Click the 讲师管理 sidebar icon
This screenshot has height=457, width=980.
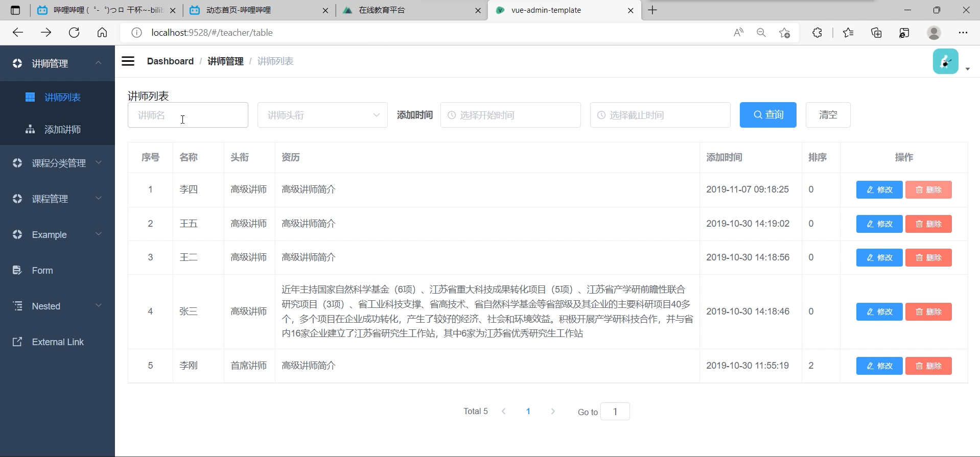click(x=17, y=63)
